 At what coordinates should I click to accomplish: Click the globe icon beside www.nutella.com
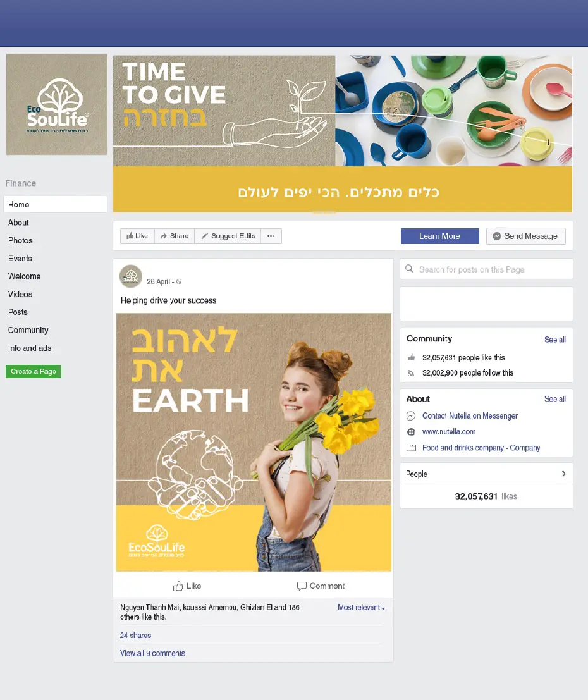(x=411, y=432)
